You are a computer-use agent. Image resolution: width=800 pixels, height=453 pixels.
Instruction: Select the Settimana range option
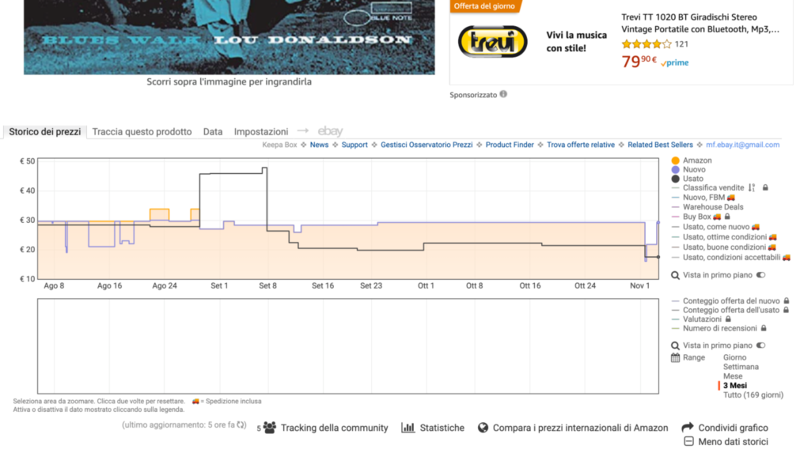coord(743,366)
